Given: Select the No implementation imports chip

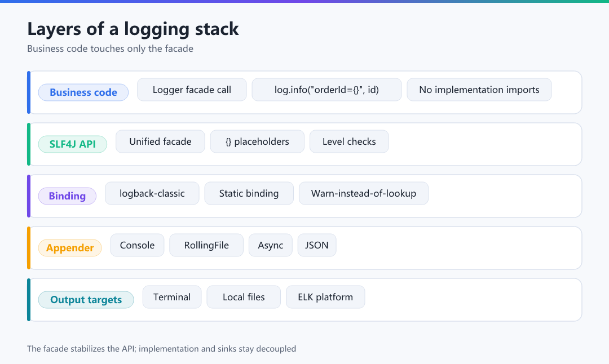Looking at the screenshot, I should point(479,90).
